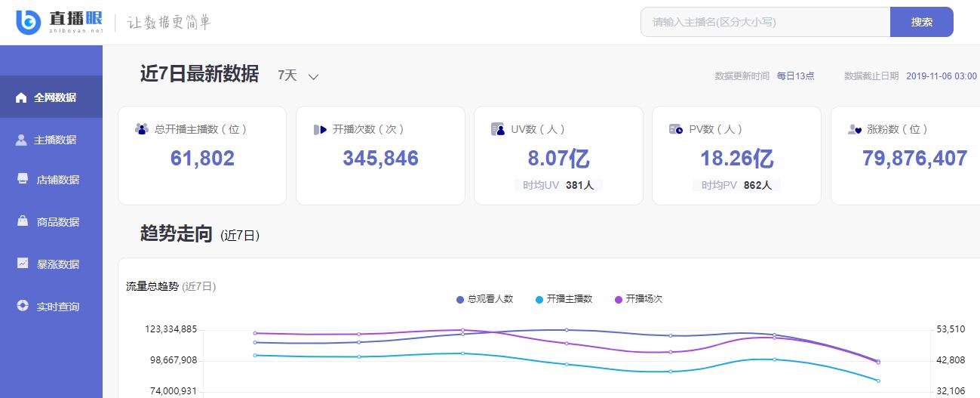Click the 商品数据 bag icon

pyautogui.click(x=22, y=221)
